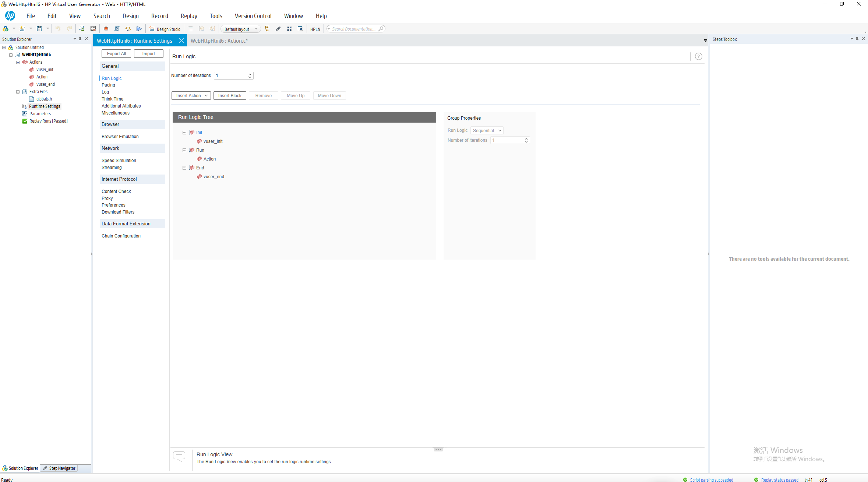Click the Record (red circle) toolbar icon
Screen dimensions: 868x482
coord(106,29)
